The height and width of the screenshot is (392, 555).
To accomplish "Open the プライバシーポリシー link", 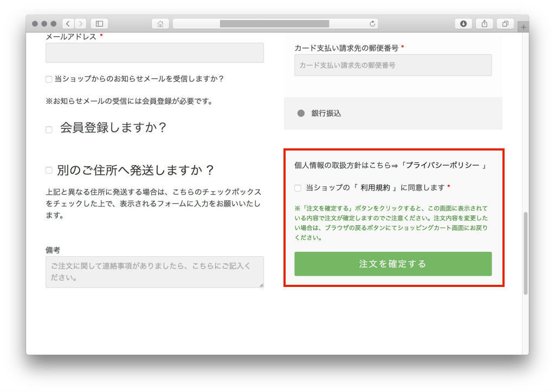I will point(442,166).
